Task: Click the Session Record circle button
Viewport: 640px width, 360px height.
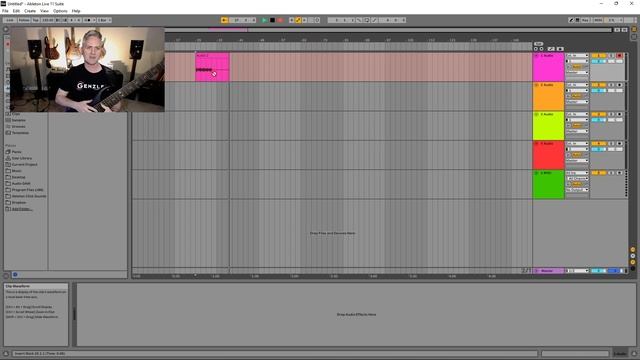Action: click(x=317, y=20)
